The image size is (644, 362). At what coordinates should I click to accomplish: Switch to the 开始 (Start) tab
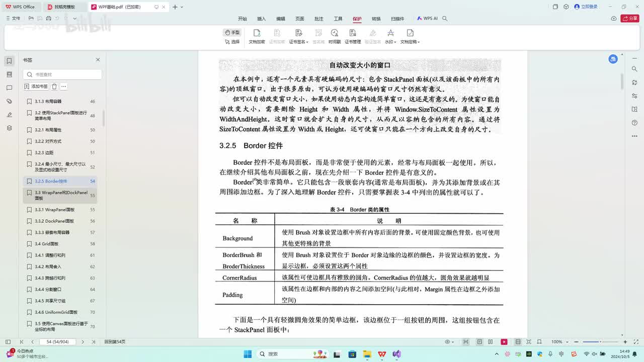point(243,19)
